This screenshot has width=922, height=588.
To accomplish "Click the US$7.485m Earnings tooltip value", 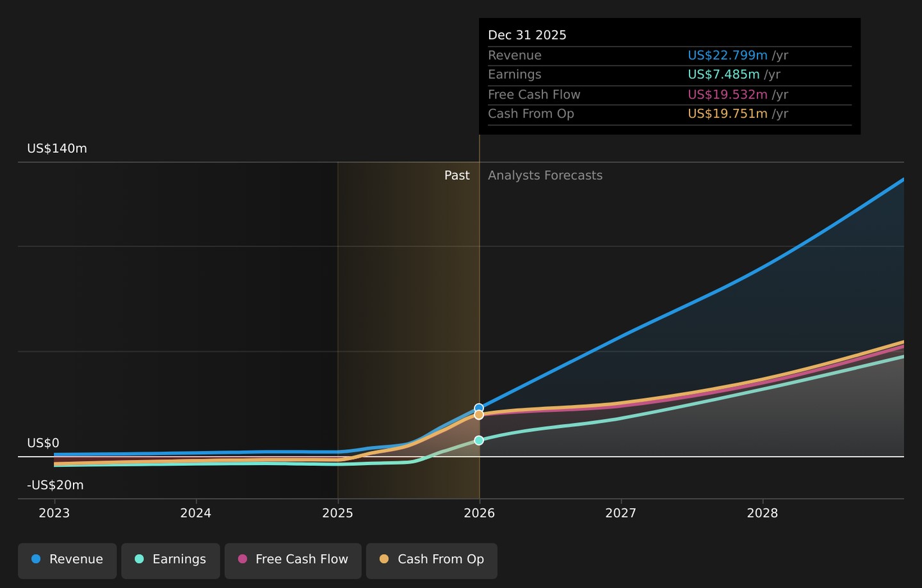I will pos(724,75).
